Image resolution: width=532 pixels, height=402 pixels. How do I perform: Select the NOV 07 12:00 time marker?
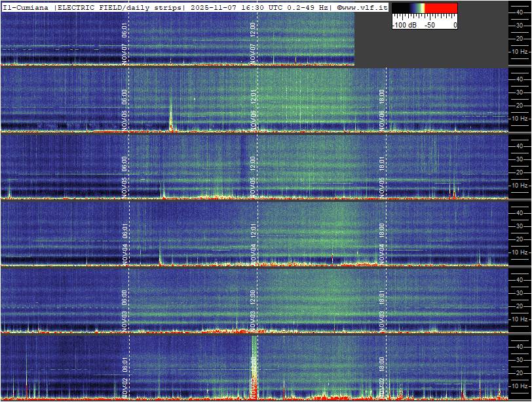tap(253, 43)
